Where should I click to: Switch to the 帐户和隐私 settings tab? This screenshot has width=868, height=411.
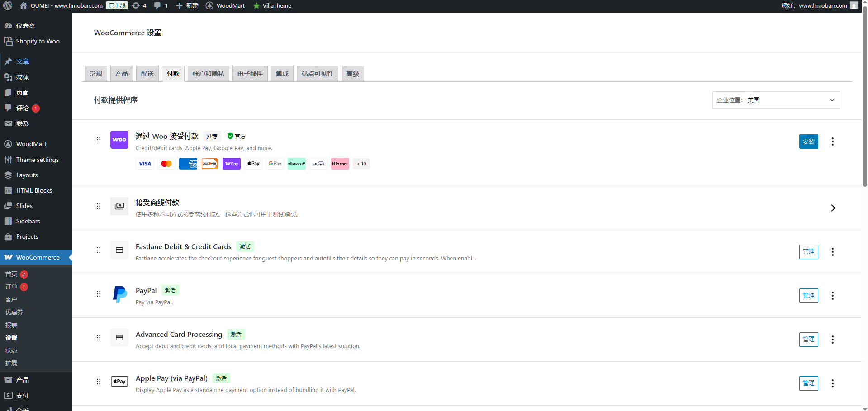coord(209,74)
